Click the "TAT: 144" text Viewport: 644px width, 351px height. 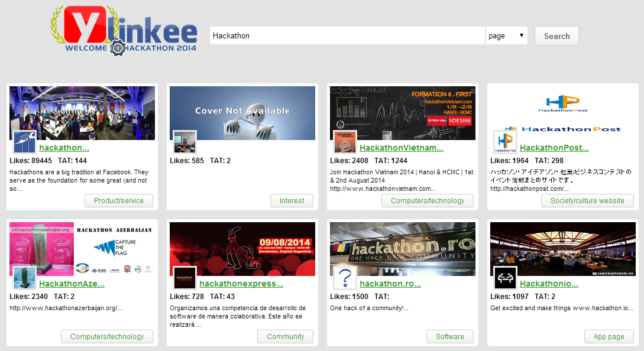(x=72, y=161)
